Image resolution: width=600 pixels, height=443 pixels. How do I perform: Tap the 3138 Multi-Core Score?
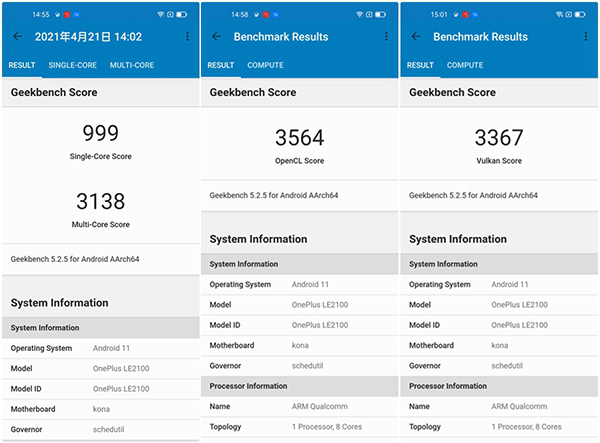[100, 202]
